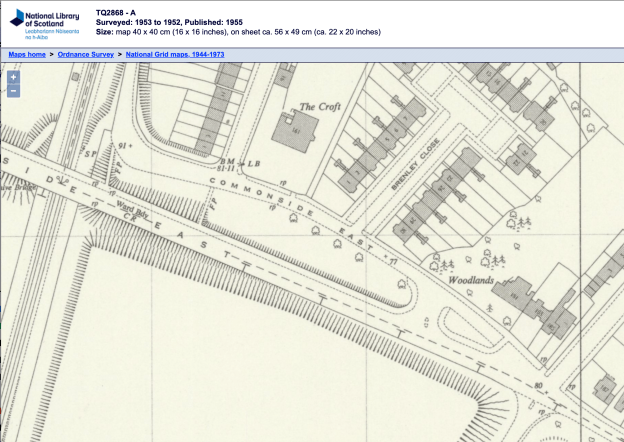Go to the Ordnance Survey breadcrumb
Viewport: 624px width, 442px height.
(x=85, y=53)
